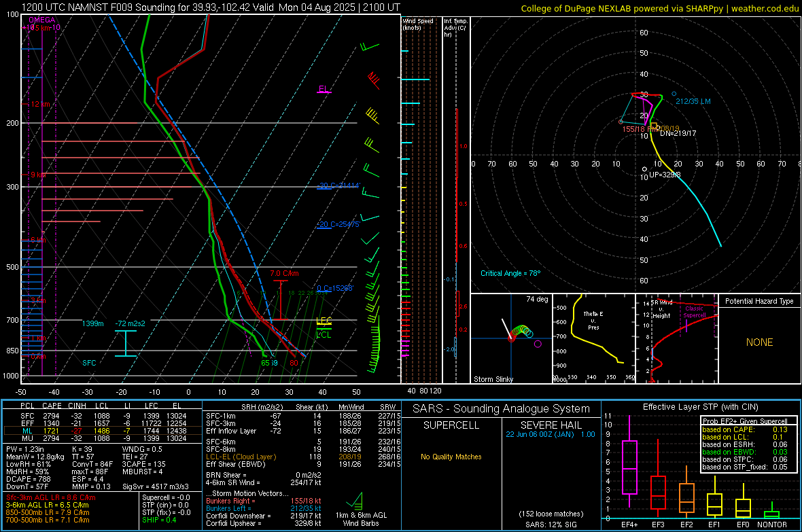Click the SigSvr = 4517 m3/s3 value
This screenshot has width=802, height=532.
[156, 486]
